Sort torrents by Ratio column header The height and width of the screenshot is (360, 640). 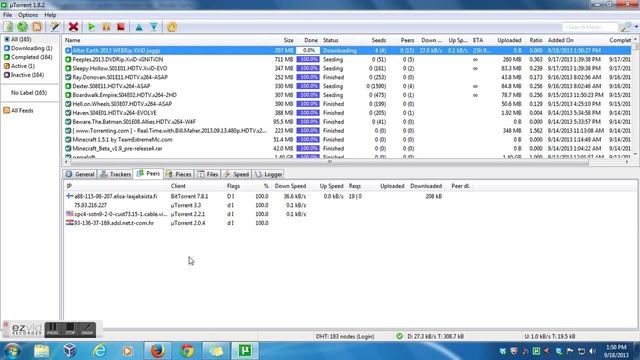pos(536,40)
